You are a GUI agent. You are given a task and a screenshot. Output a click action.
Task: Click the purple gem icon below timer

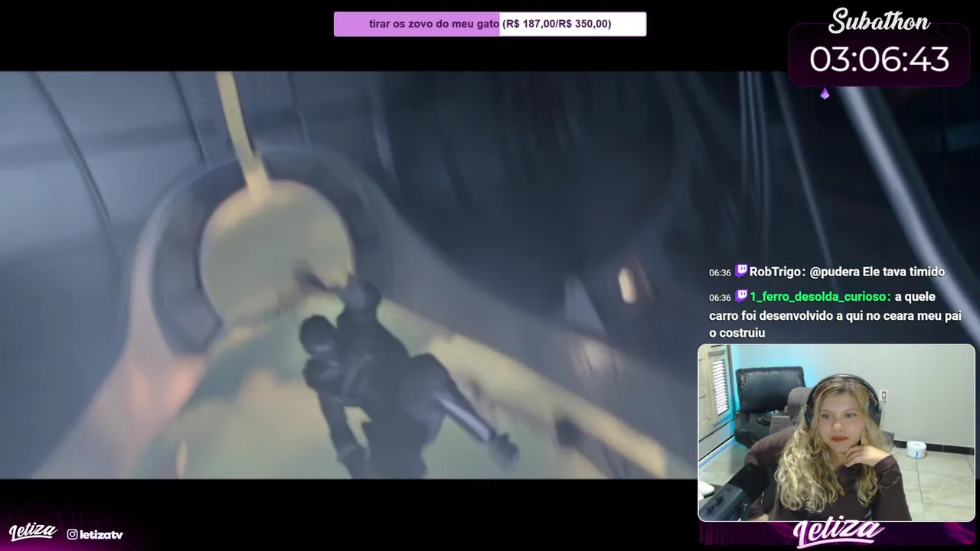(825, 93)
